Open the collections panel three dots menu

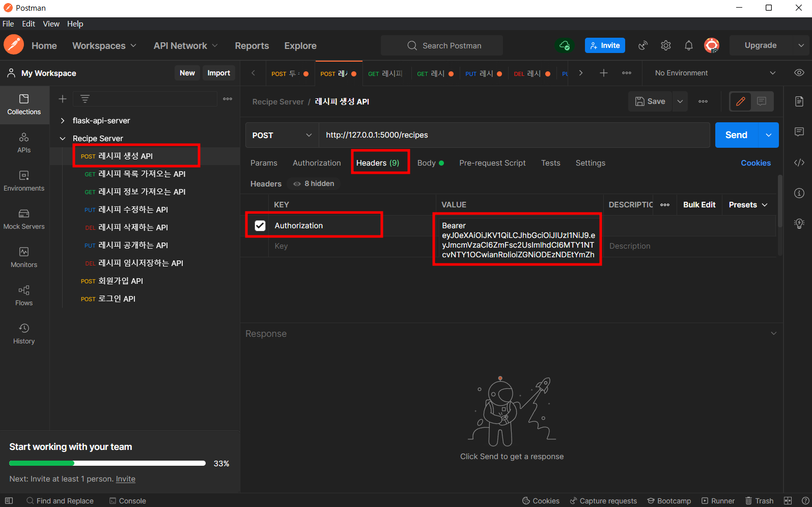point(228,99)
